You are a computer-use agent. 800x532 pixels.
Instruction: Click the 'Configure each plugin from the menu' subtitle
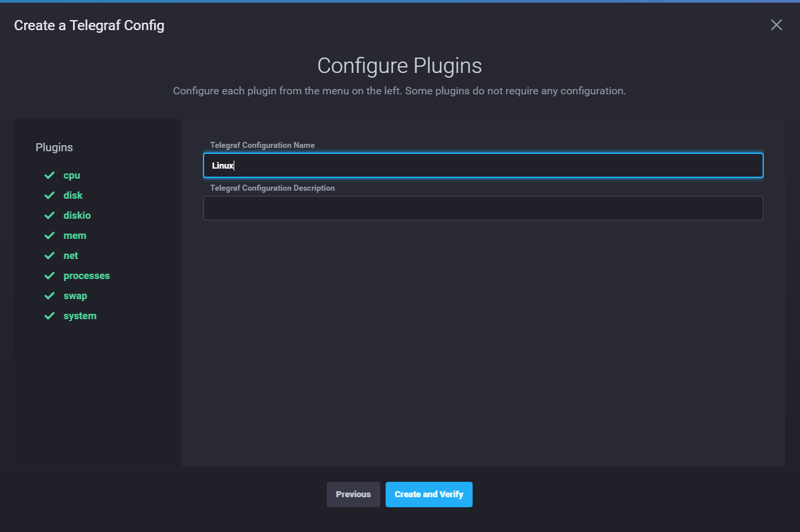pyautogui.click(x=400, y=91)
